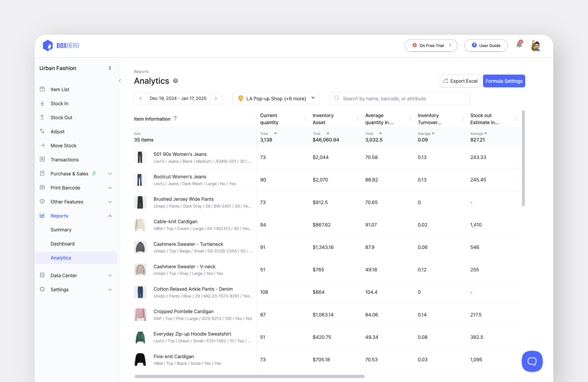Open the Total sort dropdown for Inventory Asset
The image size is (588, 382).
click(328, 133)
